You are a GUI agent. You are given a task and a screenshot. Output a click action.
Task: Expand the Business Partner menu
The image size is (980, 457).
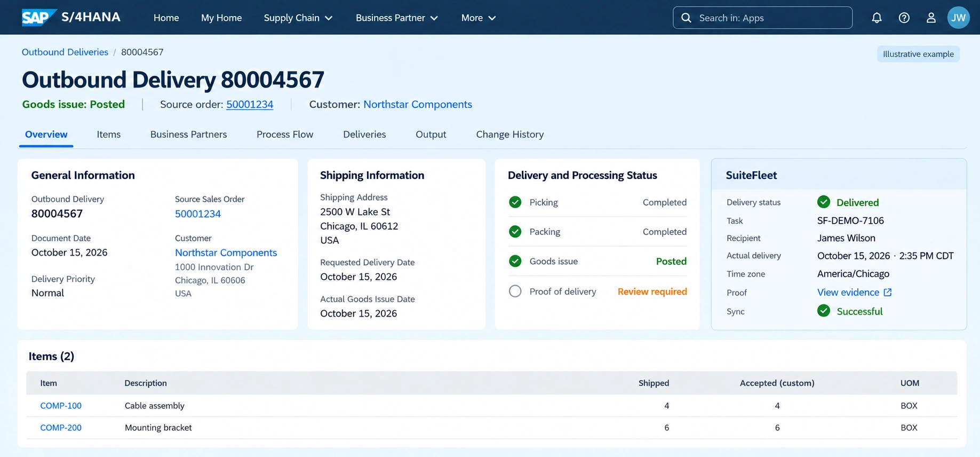pos(397,18)
